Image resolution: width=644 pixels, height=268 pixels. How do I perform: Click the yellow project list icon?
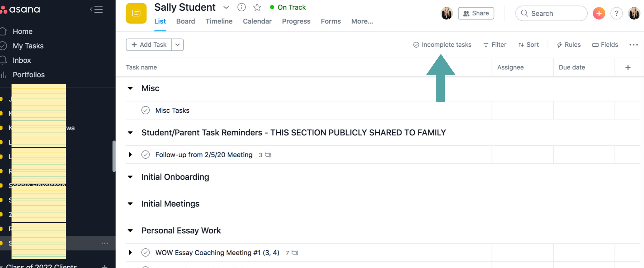[136, 13]
